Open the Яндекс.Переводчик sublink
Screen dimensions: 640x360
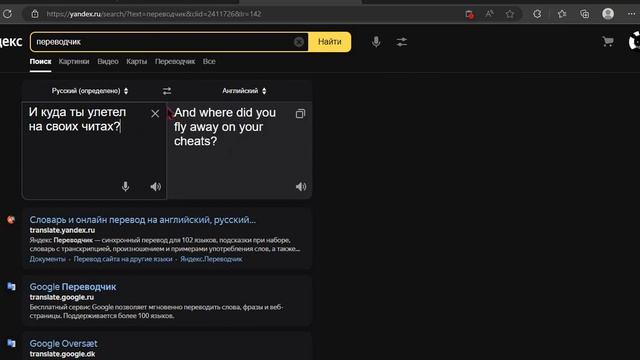tap(211, 259)
